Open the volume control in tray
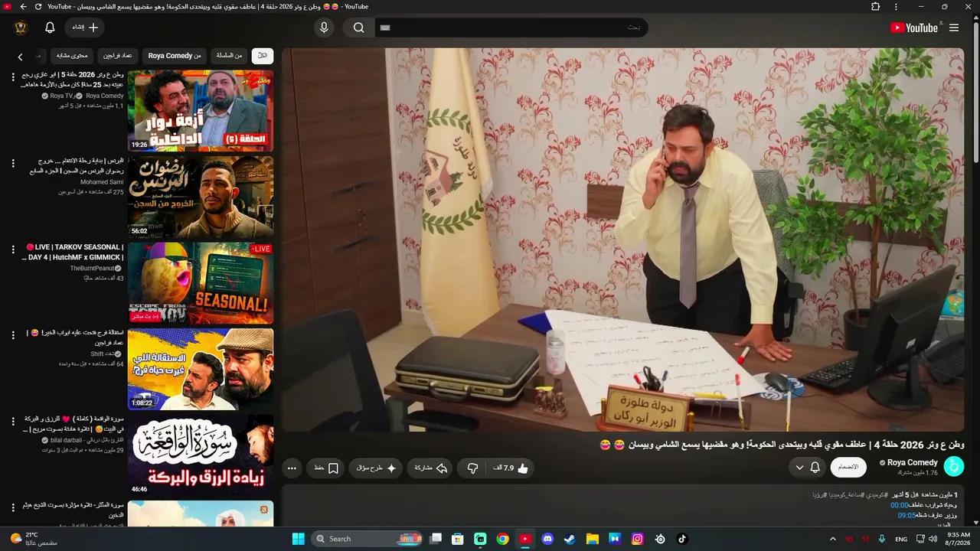 coord(933,539)
